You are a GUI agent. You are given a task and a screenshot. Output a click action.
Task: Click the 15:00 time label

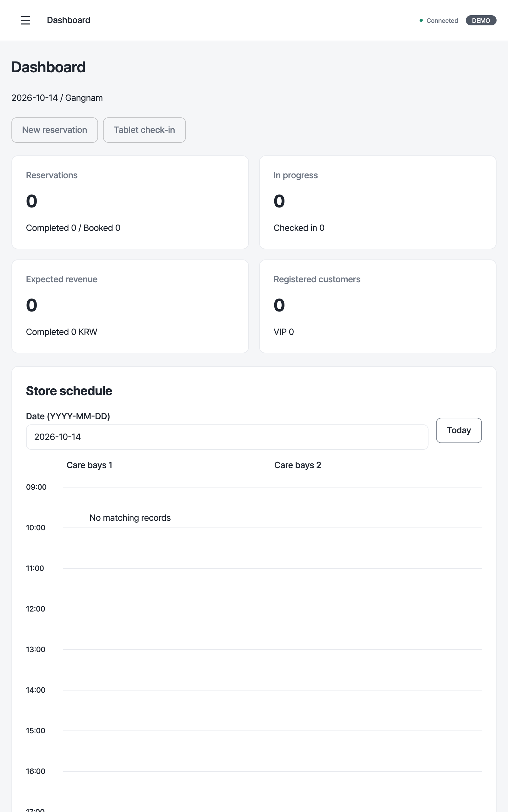pos(36,730)
